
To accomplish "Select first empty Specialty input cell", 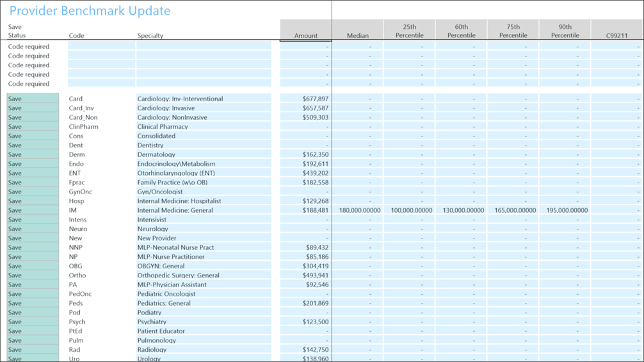I will 204,46.
